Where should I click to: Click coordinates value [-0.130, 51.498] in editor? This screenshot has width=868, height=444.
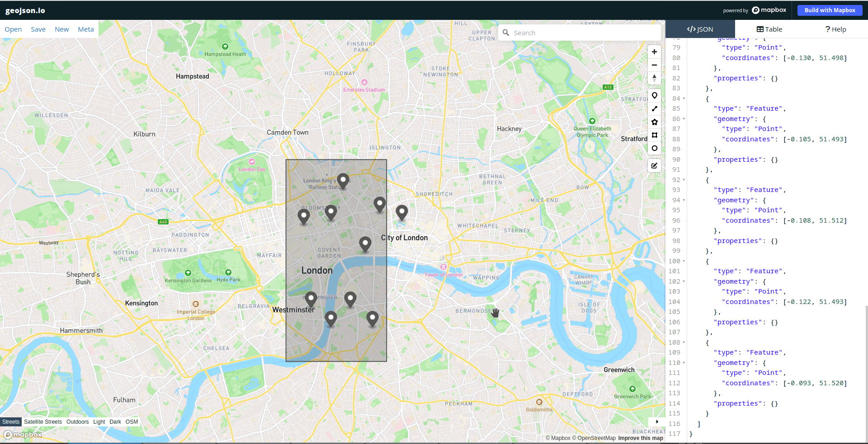[815, 58]
